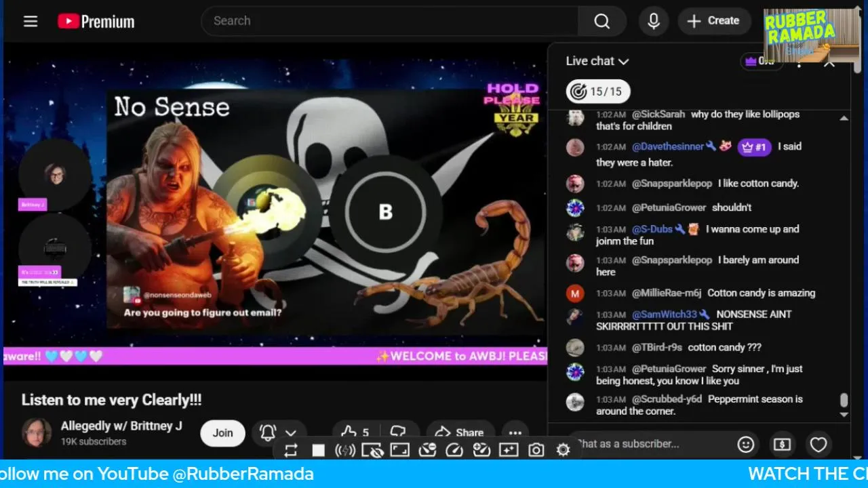The image size is (868, 488).
Task: Click @SamWitch33 username in chat
Action: click(x=665, y=314)
